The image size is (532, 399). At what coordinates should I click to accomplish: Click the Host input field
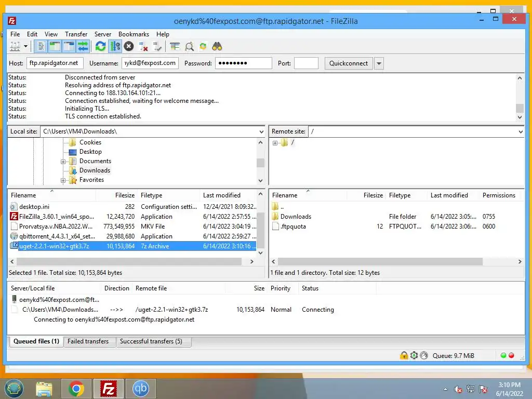[55, 63]
